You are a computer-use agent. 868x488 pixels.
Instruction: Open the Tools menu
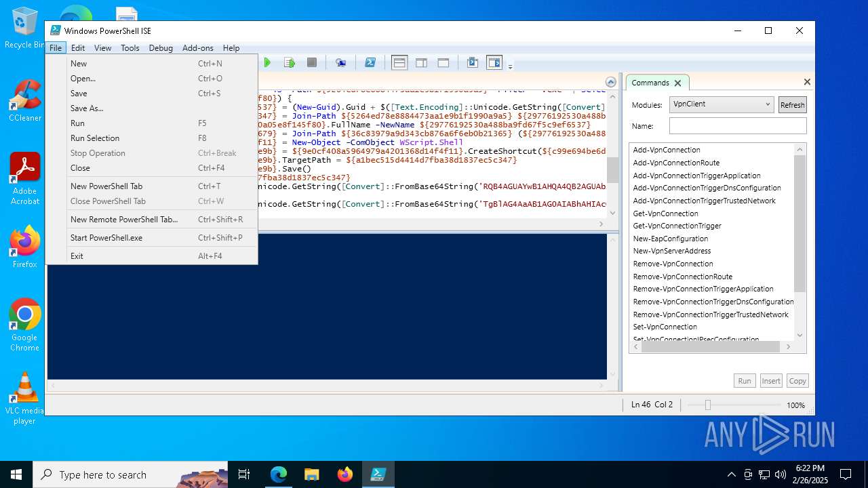point(130,48)
